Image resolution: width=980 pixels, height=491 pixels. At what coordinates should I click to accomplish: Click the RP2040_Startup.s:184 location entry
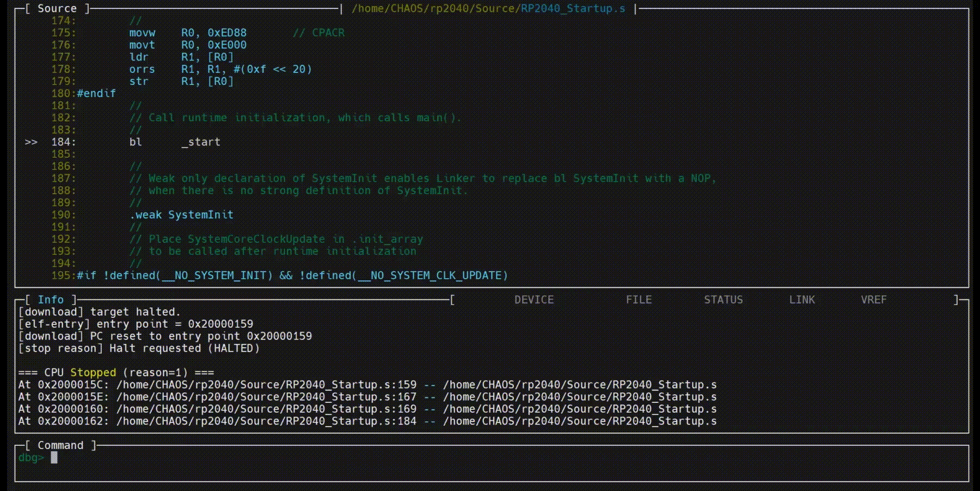click(x=266, y=421)
